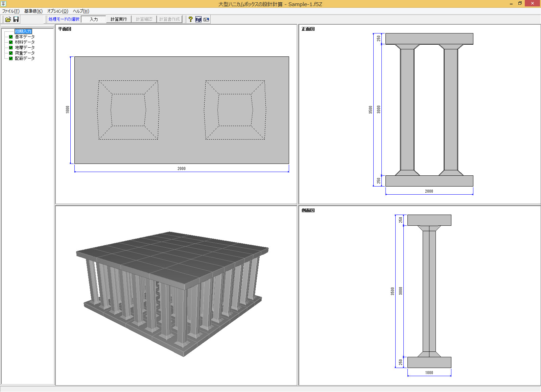Open the オプション(O) dropdown menu

tap(57, 11)
